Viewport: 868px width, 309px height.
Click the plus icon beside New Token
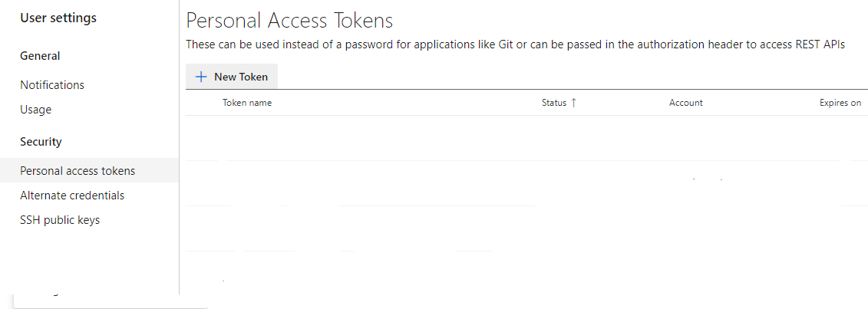click(x=202, y=77)
